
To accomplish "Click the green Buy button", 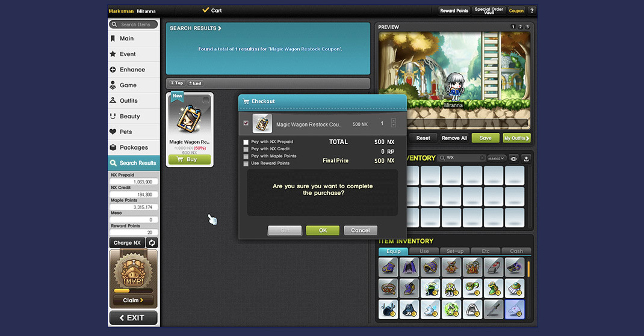I will 190,159.
